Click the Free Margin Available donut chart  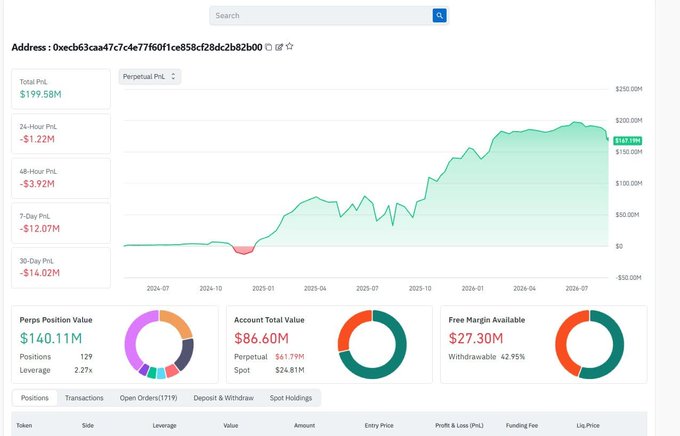tap(589, 344)
